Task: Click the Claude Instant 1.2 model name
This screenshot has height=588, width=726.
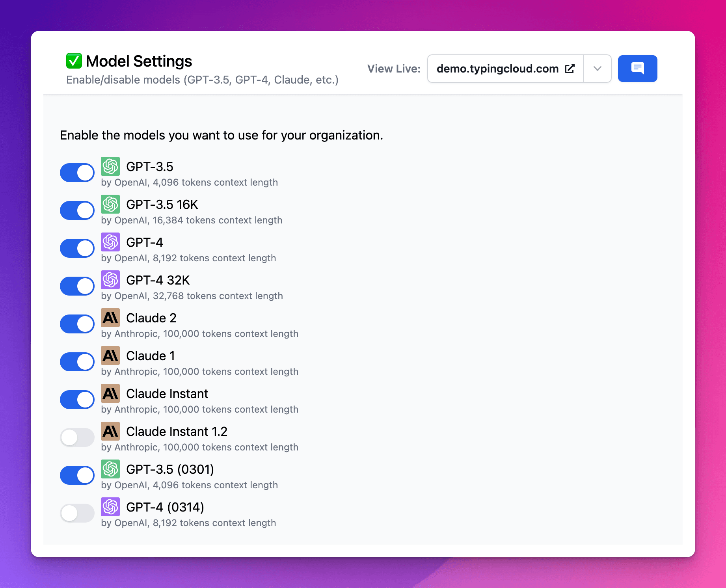Action: point(177,432)
